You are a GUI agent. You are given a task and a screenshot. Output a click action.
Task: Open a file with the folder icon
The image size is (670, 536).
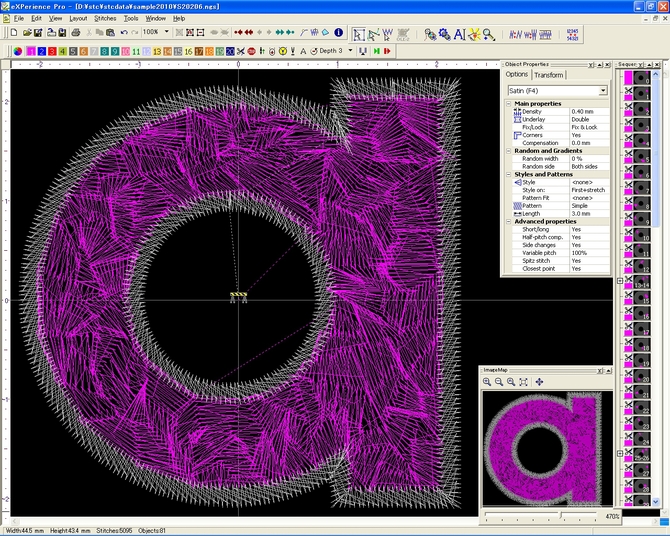(27, 32)
